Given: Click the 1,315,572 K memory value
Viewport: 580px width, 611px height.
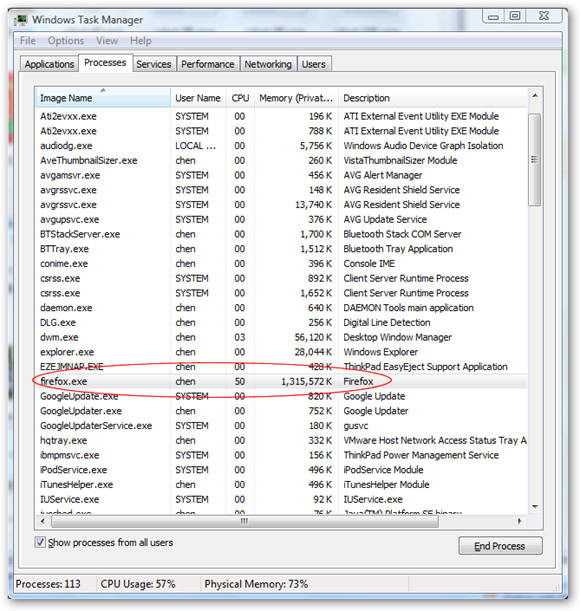Looking at the screenshot, I should [x=307, y=381].
